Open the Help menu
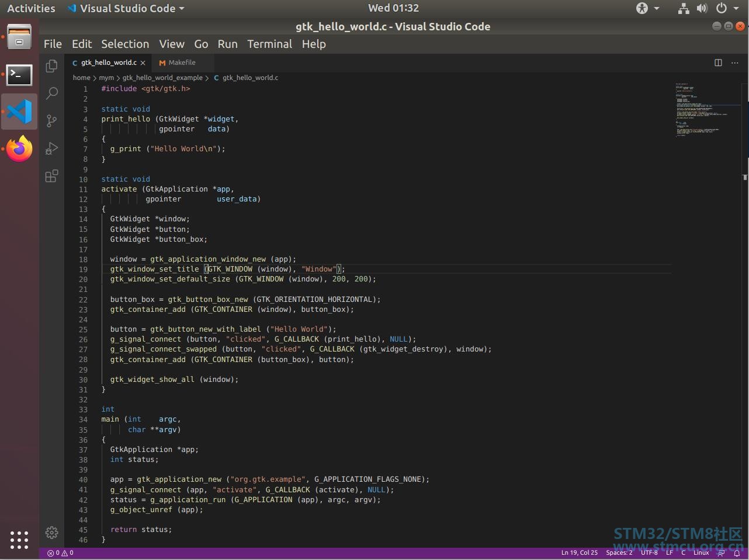 [314, 44]
